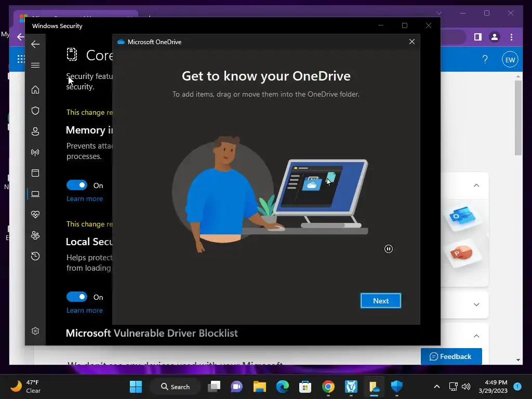Click the page scroll down arrow

(x=518, y=360)
